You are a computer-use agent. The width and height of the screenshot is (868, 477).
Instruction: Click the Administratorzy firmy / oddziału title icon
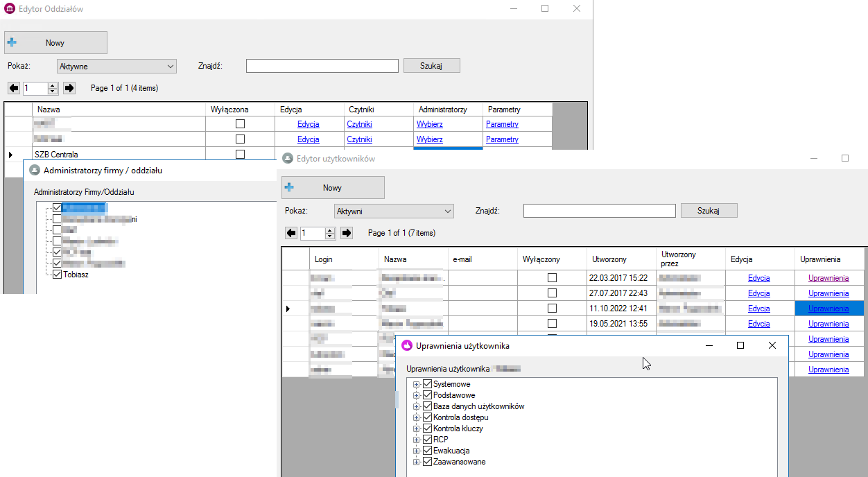(x=35, y=170)
